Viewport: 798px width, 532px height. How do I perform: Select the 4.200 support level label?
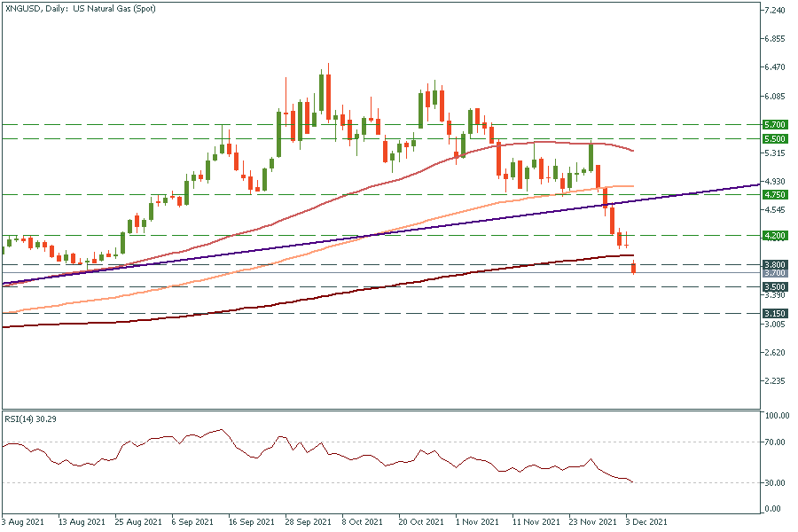(x=776, y=236)
